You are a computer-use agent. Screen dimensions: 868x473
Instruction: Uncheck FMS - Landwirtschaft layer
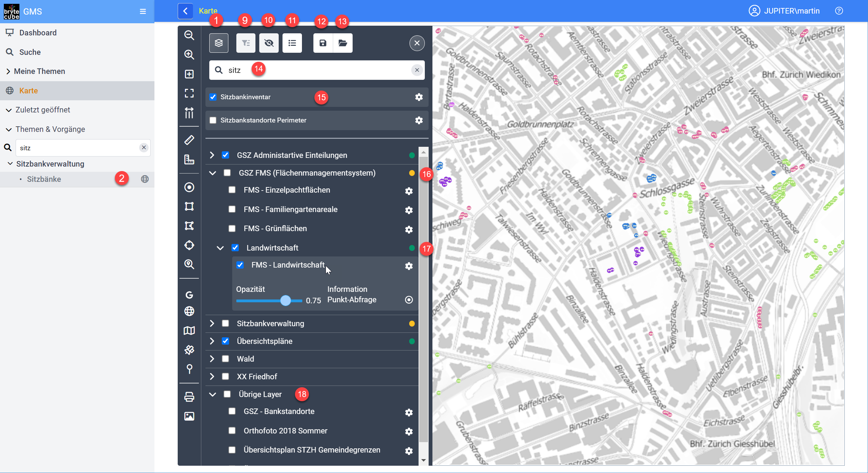pos(240,265)
